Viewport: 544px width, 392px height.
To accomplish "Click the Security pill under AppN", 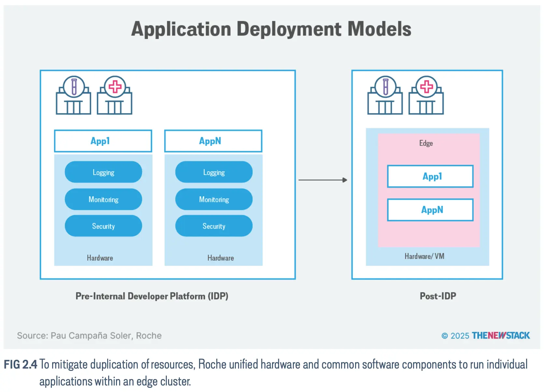I will click(x=214, y=226).
